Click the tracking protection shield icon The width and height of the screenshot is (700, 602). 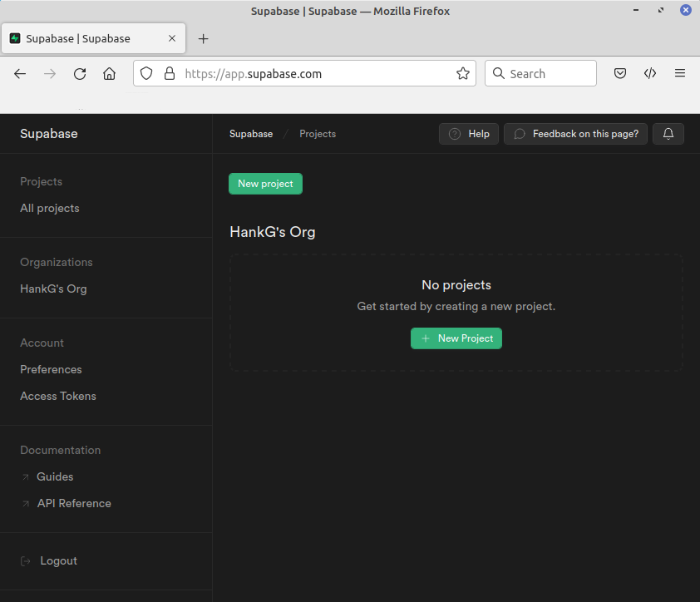click(x=146, y=73)
